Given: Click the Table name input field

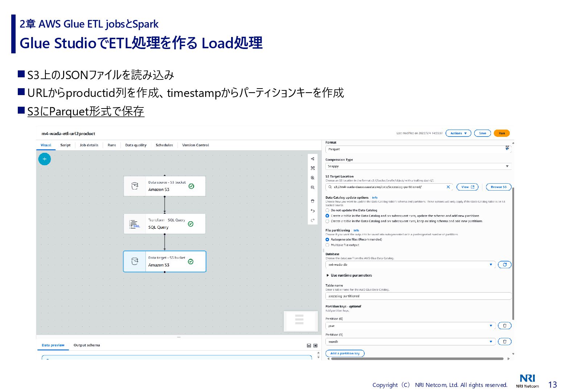Looking at the screenshot, I should click(x=418, y=296).
